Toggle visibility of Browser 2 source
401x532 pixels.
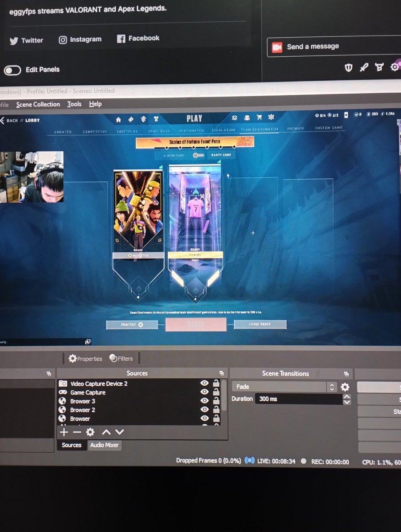[x=204, y=410]
